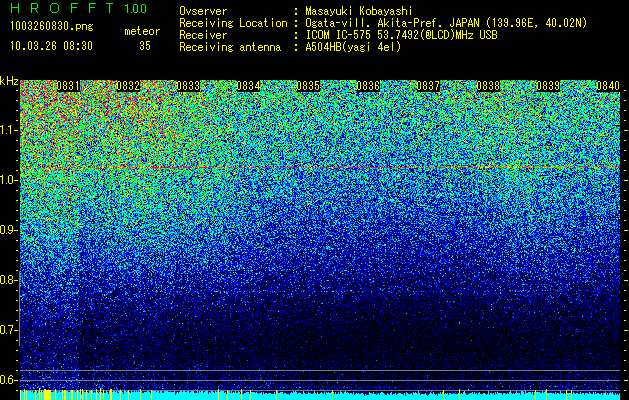Click the 0.6 kHz axis label
This screenshot has width=629, height=400.
coord(8,380)
